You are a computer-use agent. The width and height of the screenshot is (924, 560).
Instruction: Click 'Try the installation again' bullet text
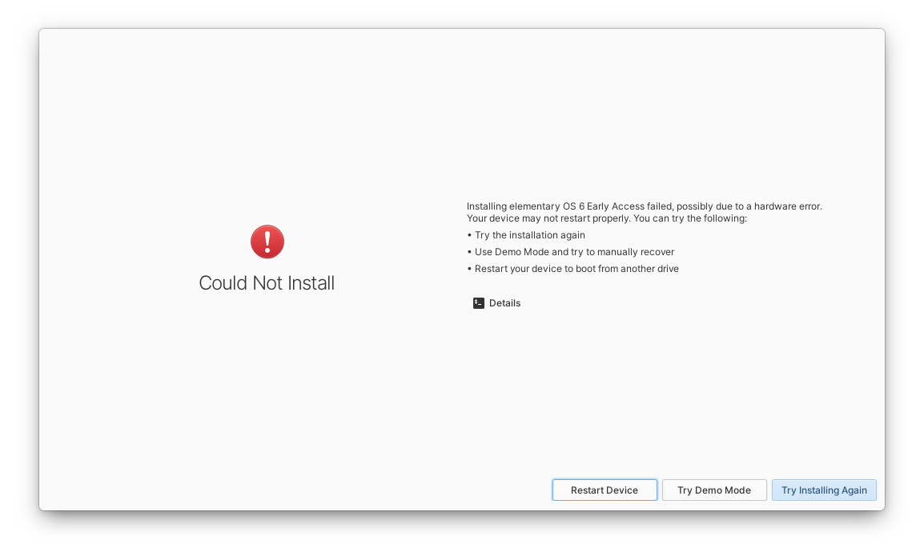[x=530, y=235]
